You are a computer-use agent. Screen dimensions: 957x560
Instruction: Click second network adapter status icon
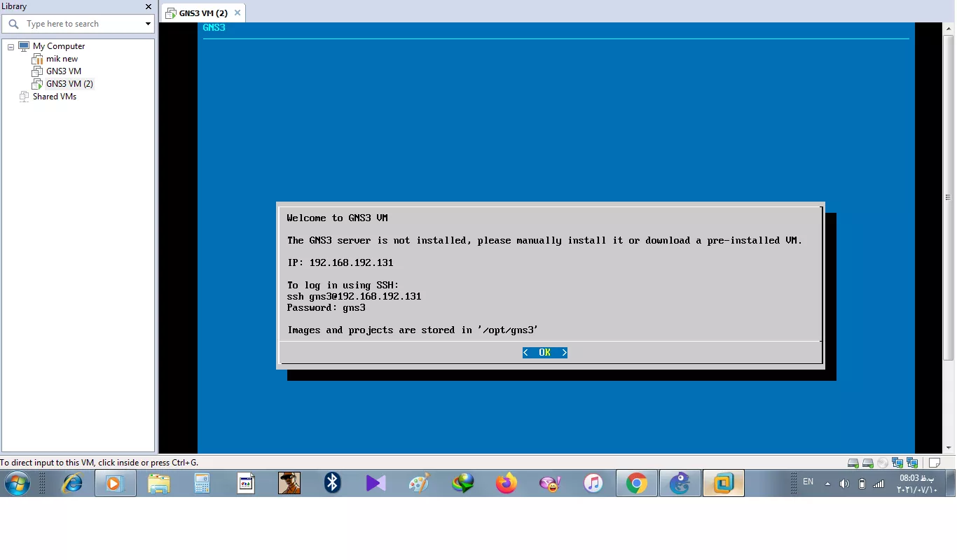click(x=912, y=463)
